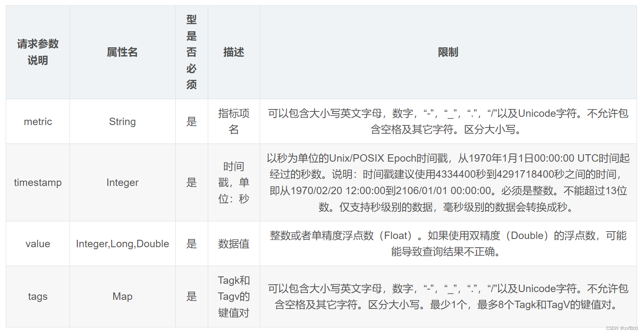The width and height of the screenshot is (644, 334).
Task: Select the value parameter name cell
Action: point(37,244)
